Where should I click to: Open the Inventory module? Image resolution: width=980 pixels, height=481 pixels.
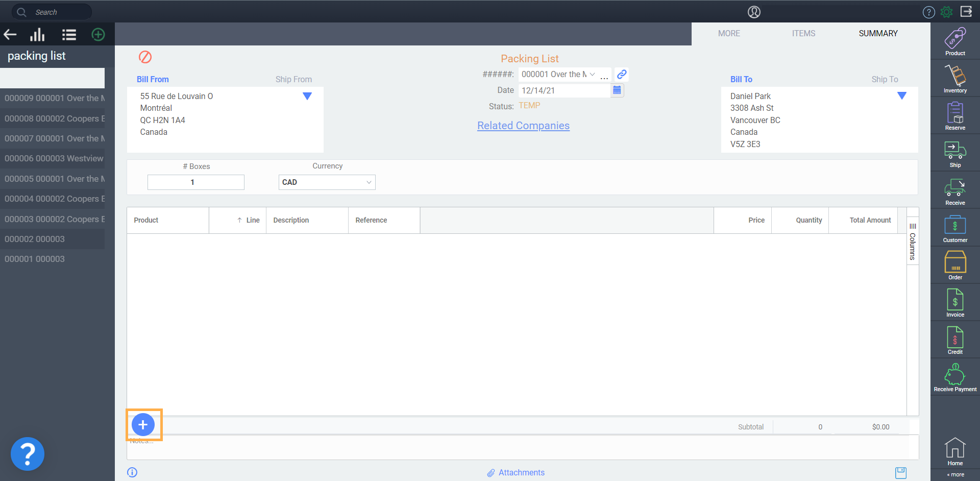click(x=955, y=79)
